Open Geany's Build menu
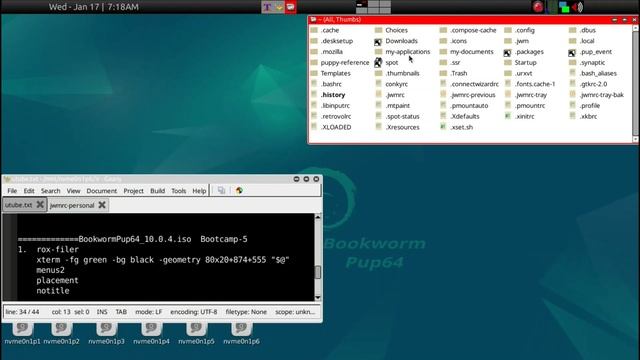Image resolution: width=640 pixels, height=360 pixels. point(158,191)
